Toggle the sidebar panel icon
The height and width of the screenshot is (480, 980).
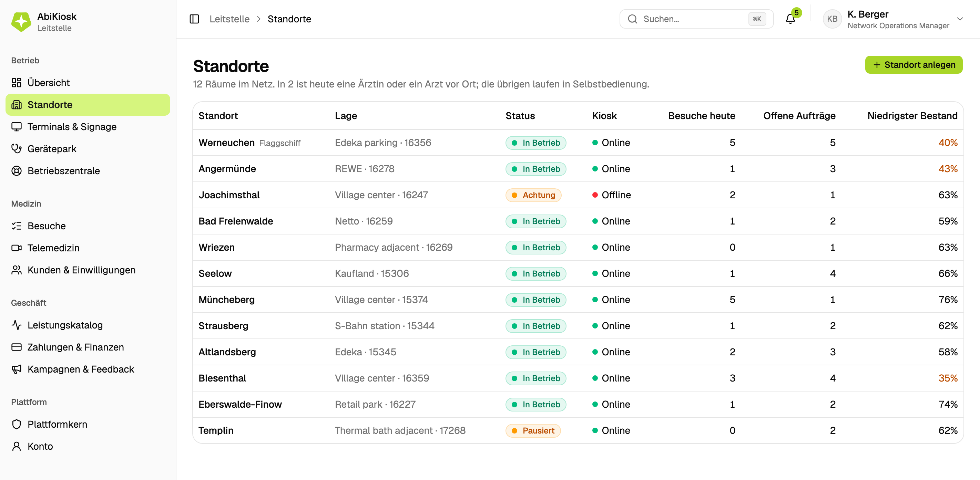pyautogui.click(x=194, y=19)
